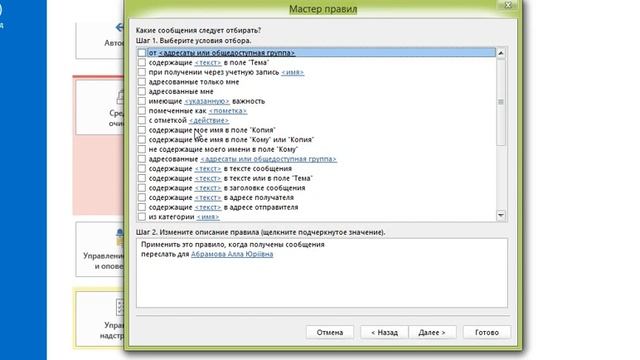Go back with '< Назад' button
The width and height of the screenshot is (640, 360).
pyautogui.click(x=384, y=332)
